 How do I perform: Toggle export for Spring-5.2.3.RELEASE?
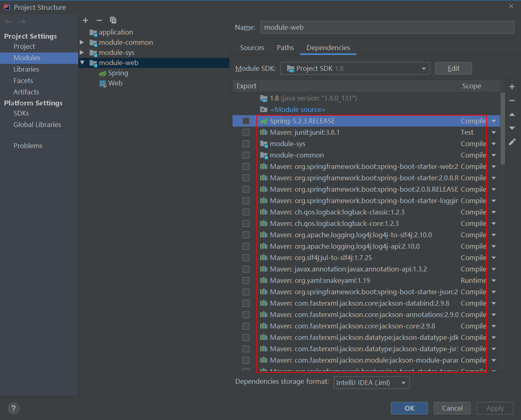pyautogui.click(x=246, y=121)
